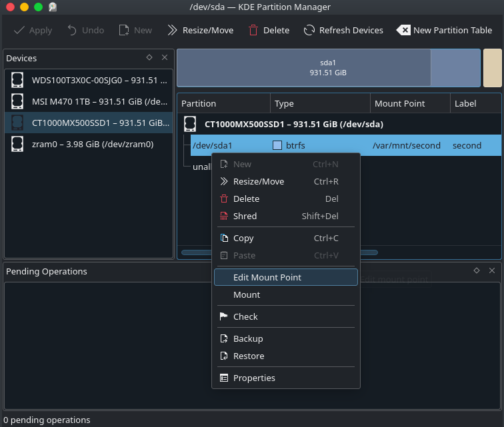Screen dimensions: 504x427
Task: Select the zram0 3.98 GiB device
Action: click(x=89, y=144)
